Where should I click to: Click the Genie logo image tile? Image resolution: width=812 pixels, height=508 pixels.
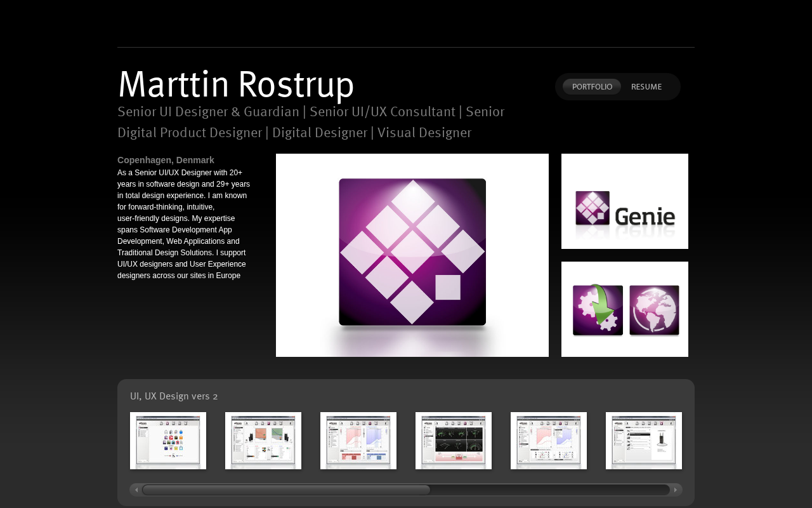pos(625,201)
